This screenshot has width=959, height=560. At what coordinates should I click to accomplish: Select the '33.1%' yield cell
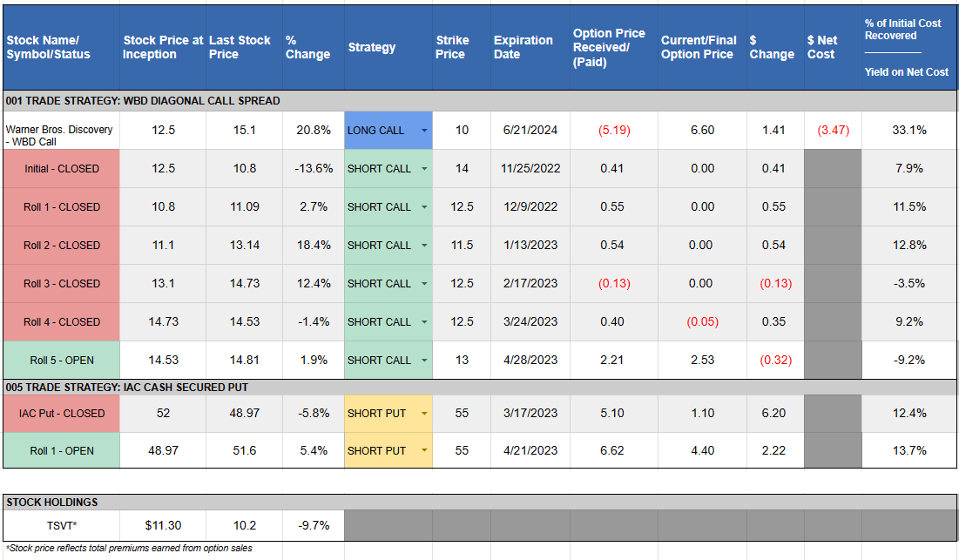(908, 131)
